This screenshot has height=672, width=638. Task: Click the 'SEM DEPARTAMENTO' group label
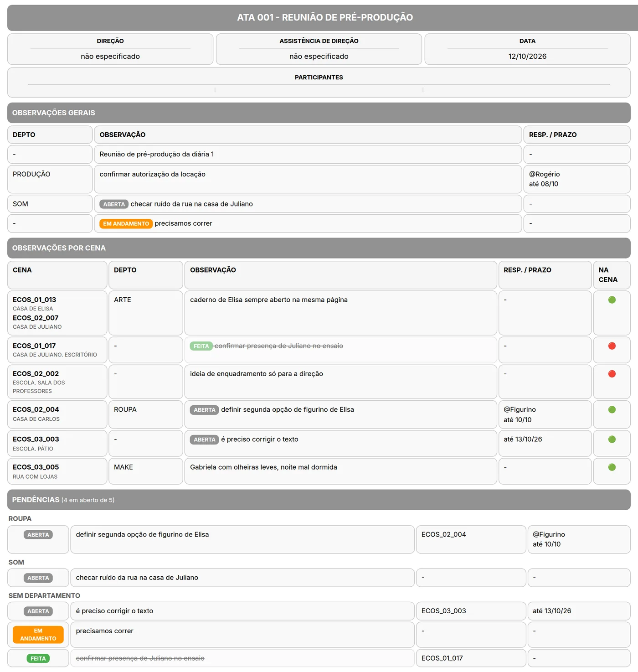coord(44,596)
